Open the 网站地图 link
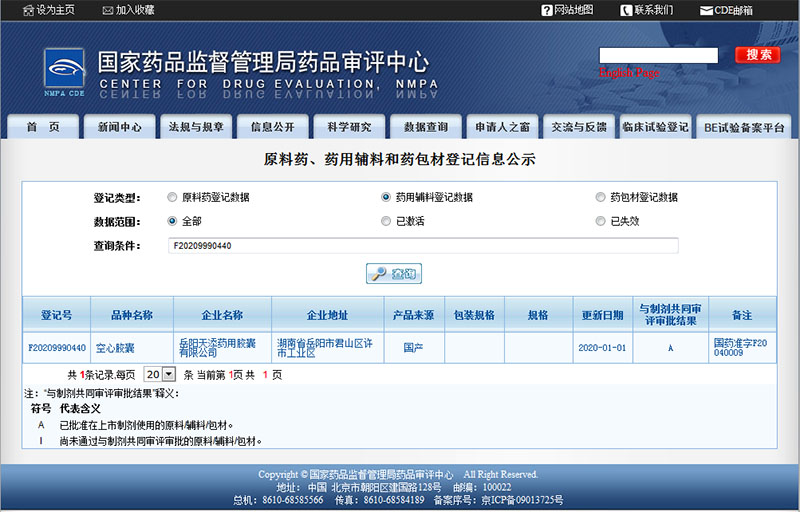 coord(574,10)
